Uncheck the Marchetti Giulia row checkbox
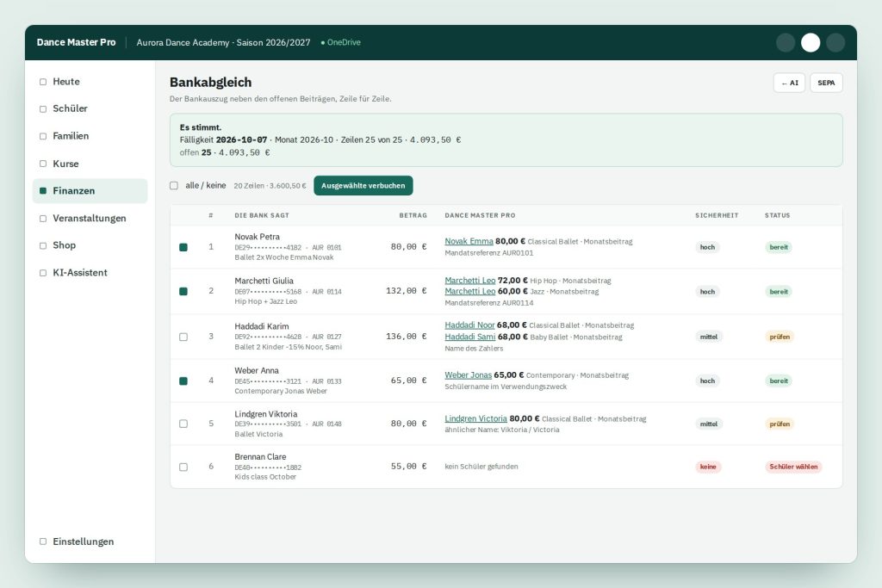 [183, 291]
